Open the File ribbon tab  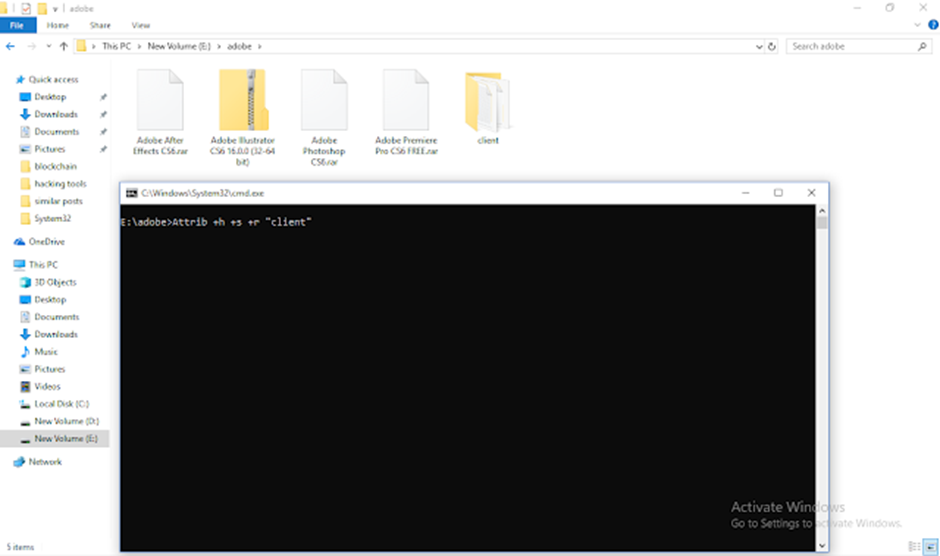17,25
